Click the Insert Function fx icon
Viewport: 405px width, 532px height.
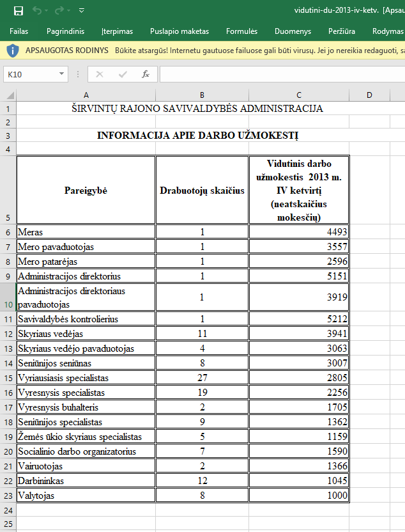146,74
